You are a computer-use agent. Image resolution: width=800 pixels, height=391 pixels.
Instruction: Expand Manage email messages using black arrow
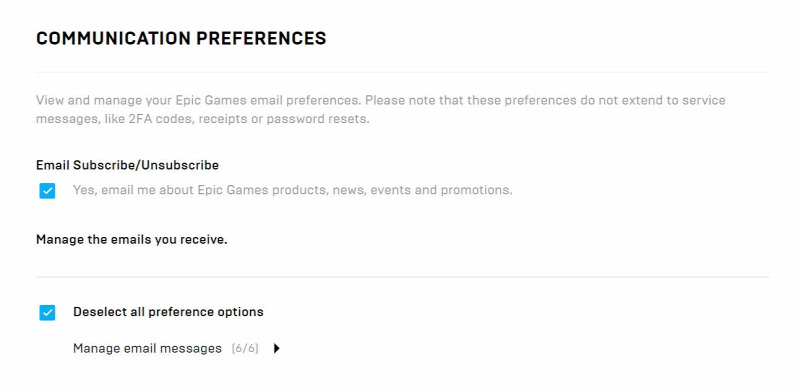277,349
